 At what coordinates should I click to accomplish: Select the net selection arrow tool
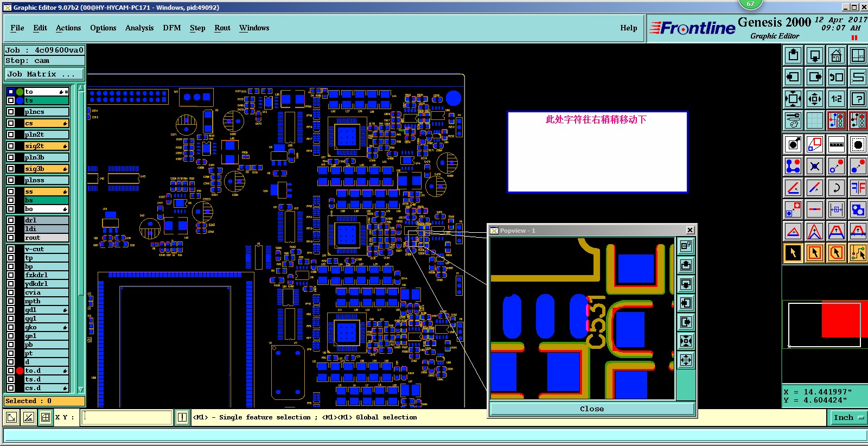click(x=858, y=253)
